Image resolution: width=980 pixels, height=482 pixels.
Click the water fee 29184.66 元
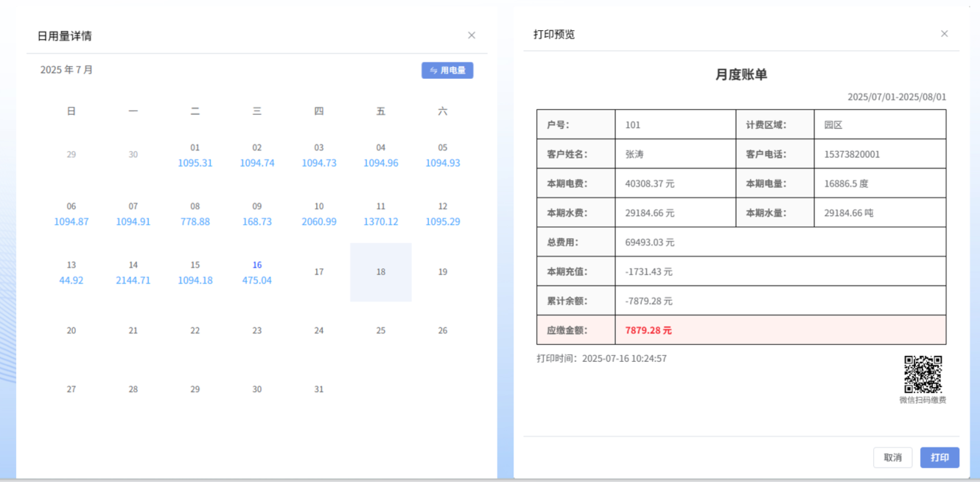(x=650, y=213)
